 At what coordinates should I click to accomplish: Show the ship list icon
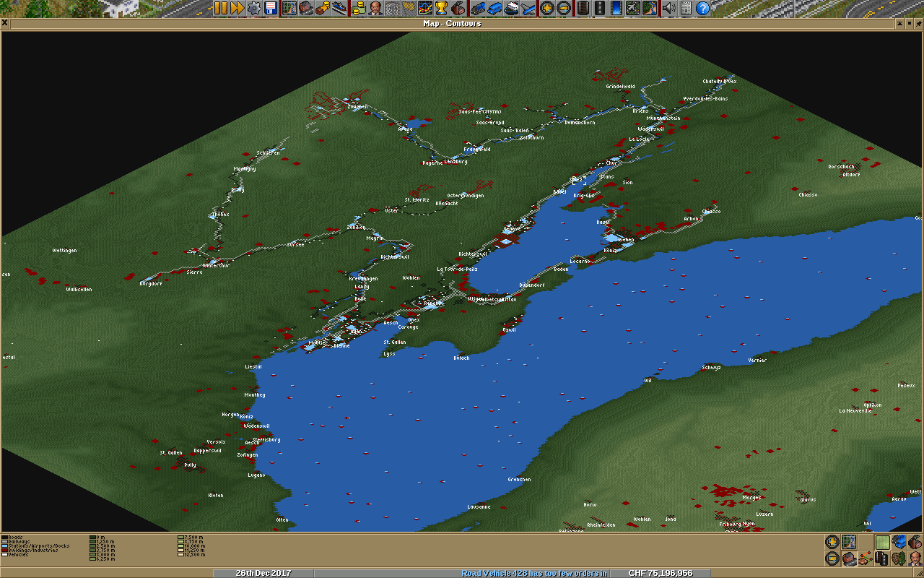tap(512, 9)
